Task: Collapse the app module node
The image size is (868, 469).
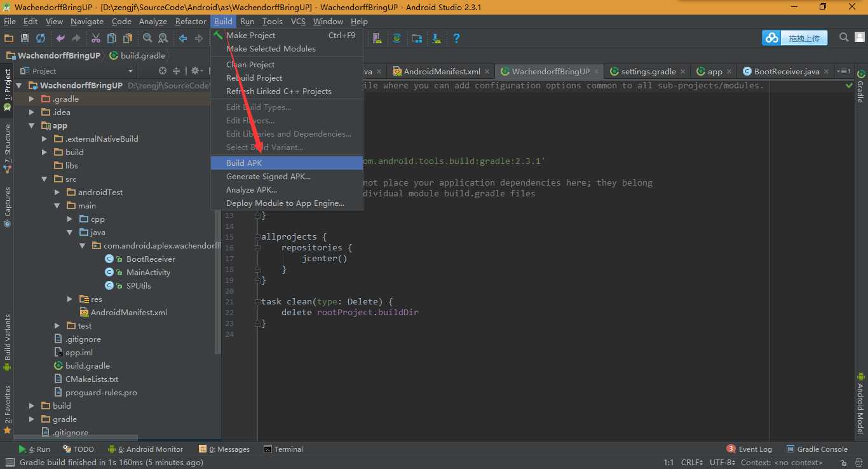Action: pos(32,125)
